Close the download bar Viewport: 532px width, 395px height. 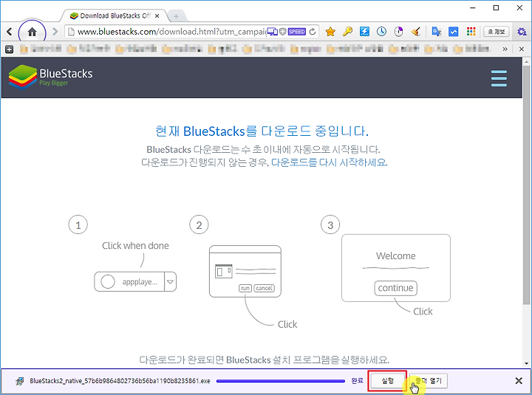(519, 381)
